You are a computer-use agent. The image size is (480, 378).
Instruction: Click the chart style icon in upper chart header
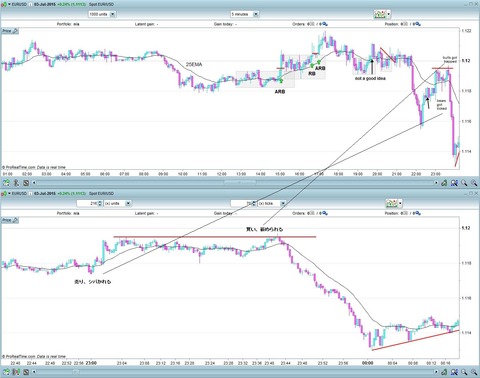(x=380, y=14)
